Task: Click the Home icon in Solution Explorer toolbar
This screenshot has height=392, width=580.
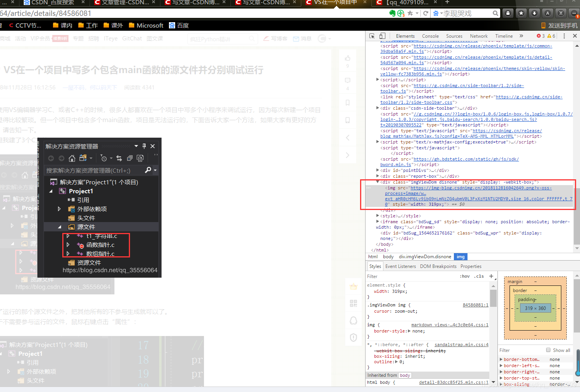Action: pyautogui.click(x=72, y=158)
